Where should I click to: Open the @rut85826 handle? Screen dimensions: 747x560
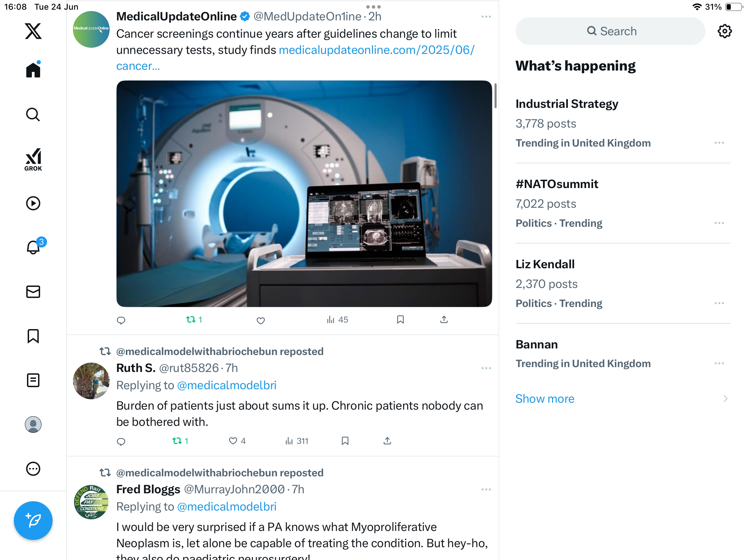189,368
